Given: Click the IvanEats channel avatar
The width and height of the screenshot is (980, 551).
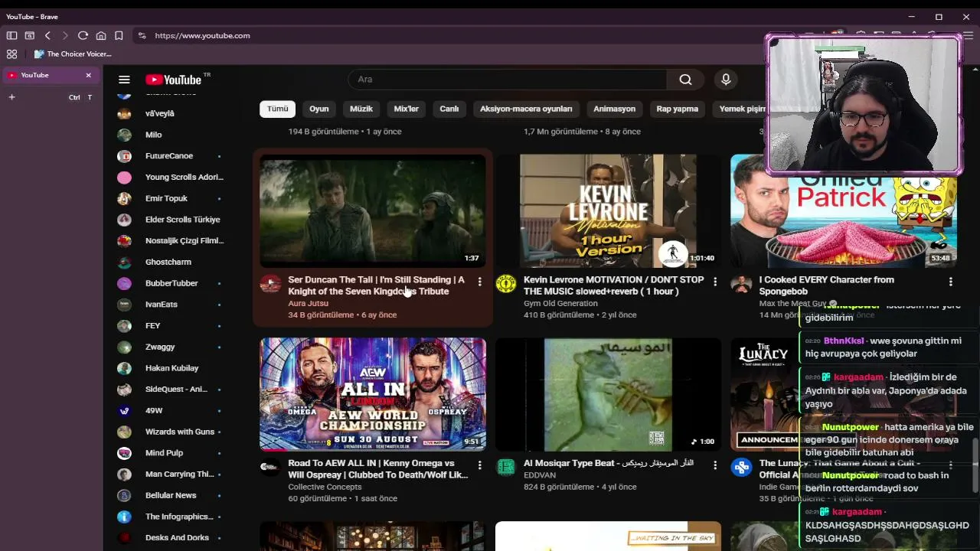Looking at the screenshot, I should [124, 305].
